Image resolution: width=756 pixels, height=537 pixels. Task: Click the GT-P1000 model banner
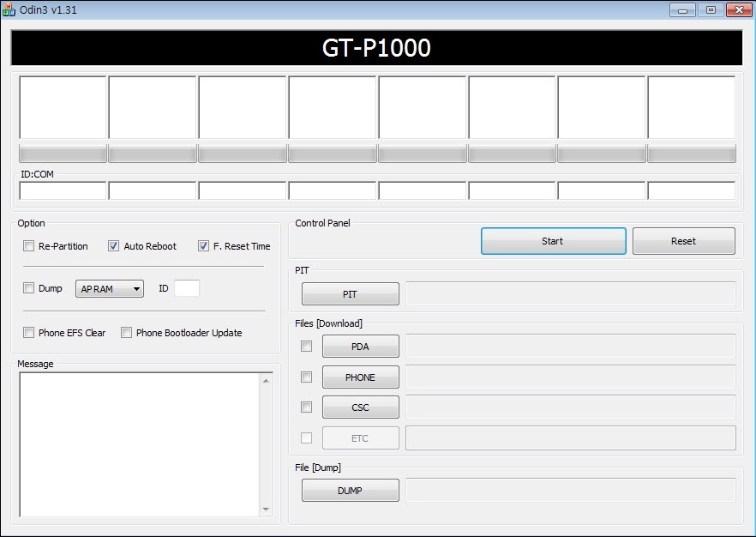click(376, 48)
